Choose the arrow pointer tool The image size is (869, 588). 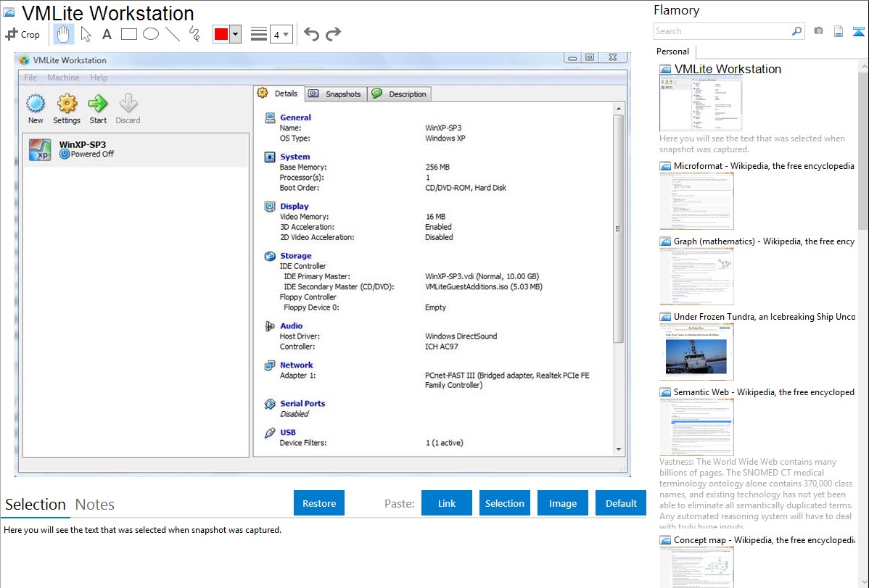coord(86,34)
